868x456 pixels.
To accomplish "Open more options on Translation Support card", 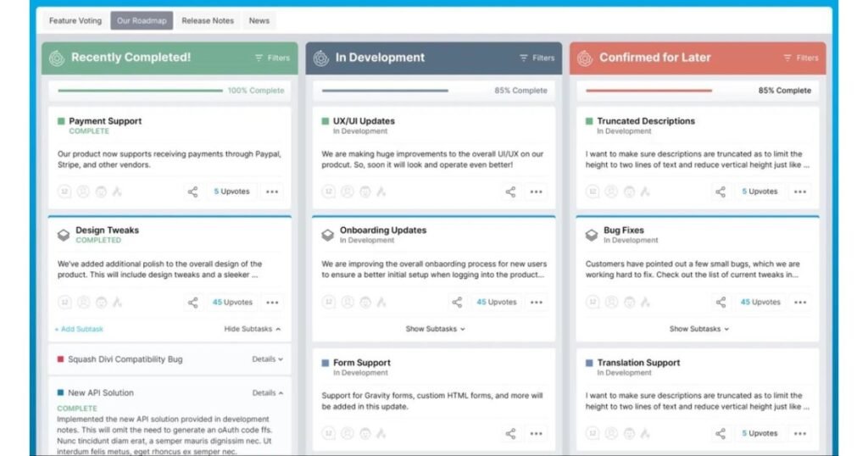I will point(800,433).
